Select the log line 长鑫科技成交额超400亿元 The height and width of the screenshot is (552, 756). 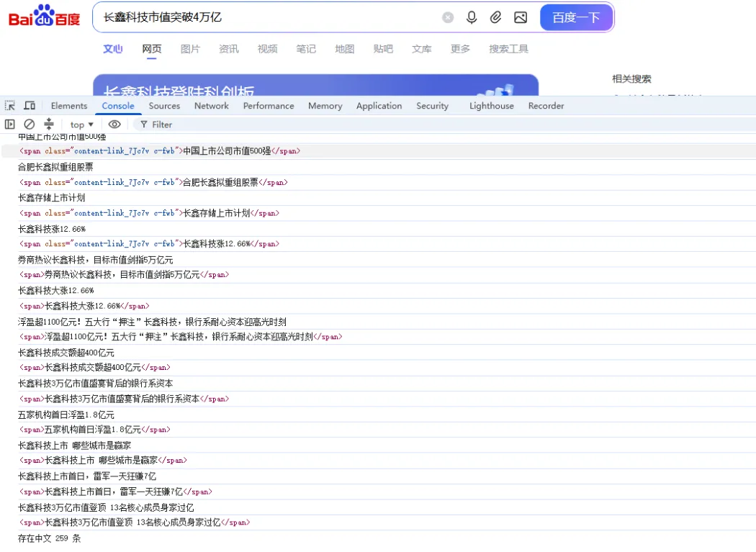[66, 353]
